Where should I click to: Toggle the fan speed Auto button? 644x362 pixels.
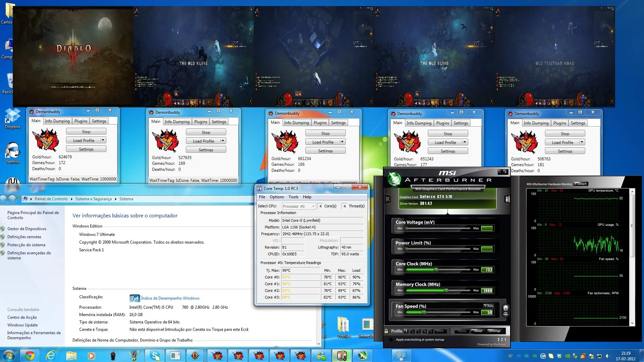click(x=489, y=306)
